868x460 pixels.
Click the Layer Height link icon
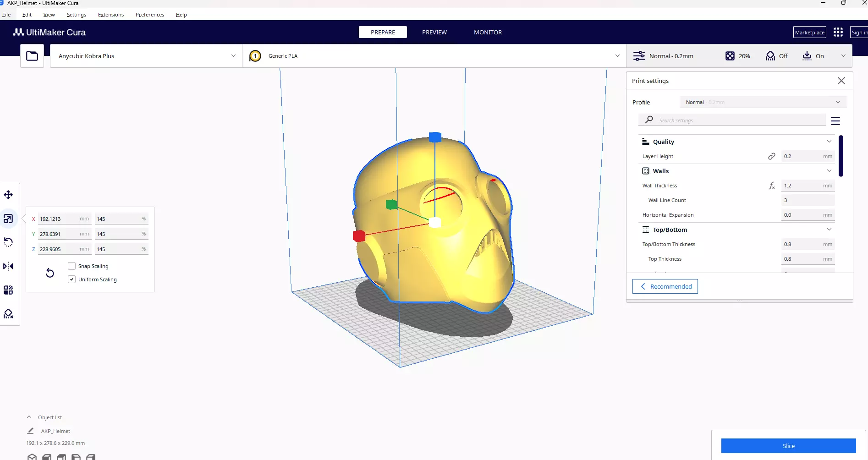772,156
